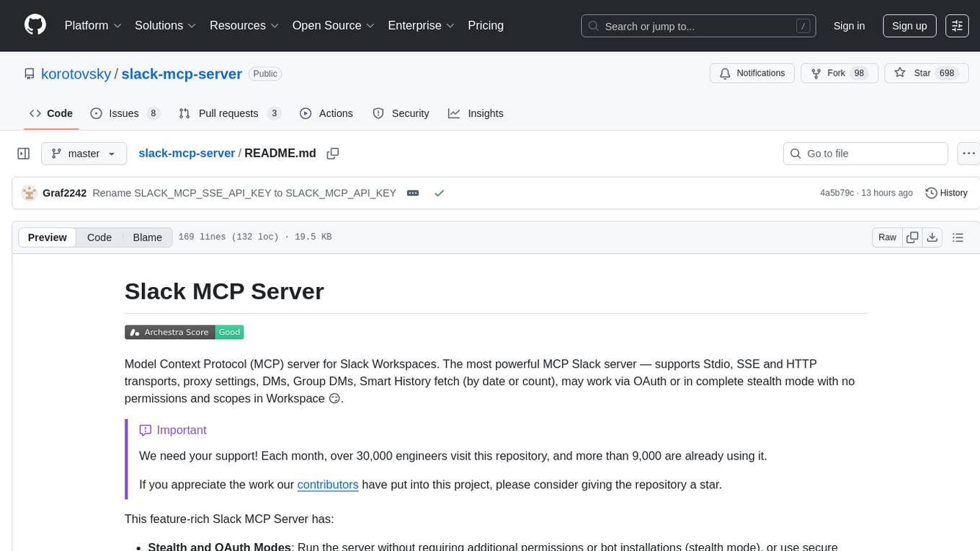Click the Sign in link

click(x=849, y=26)
